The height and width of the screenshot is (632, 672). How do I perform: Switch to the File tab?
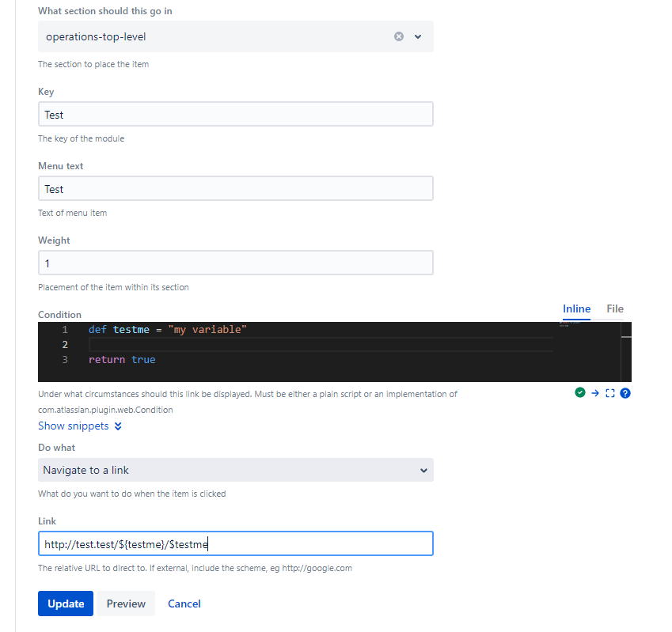pyautogui.click(x=615, y=309)
